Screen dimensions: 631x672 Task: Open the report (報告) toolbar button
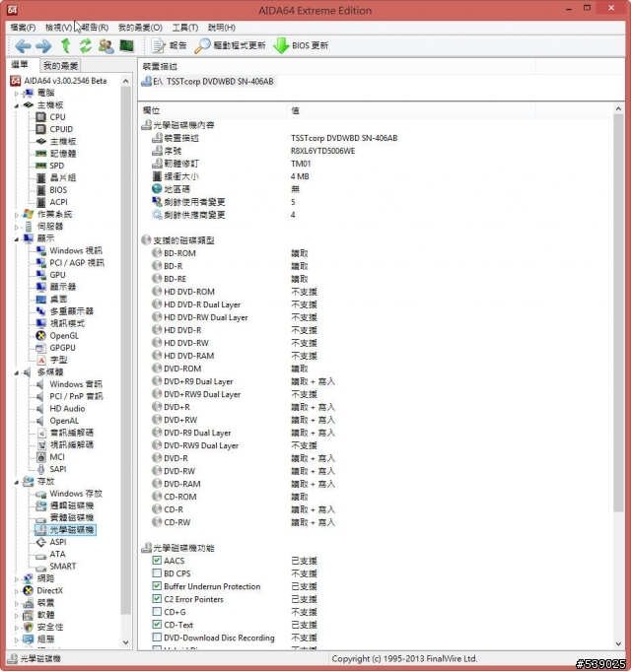coord(169,45)
